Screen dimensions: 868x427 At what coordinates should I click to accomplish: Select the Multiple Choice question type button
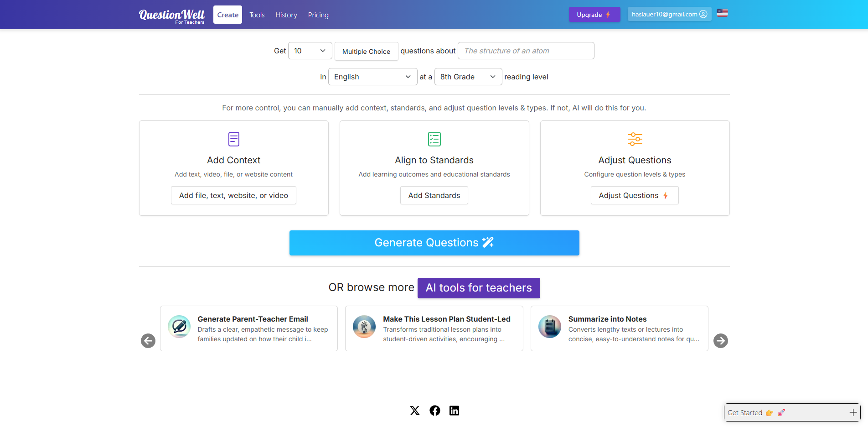(x=366, y=52)
